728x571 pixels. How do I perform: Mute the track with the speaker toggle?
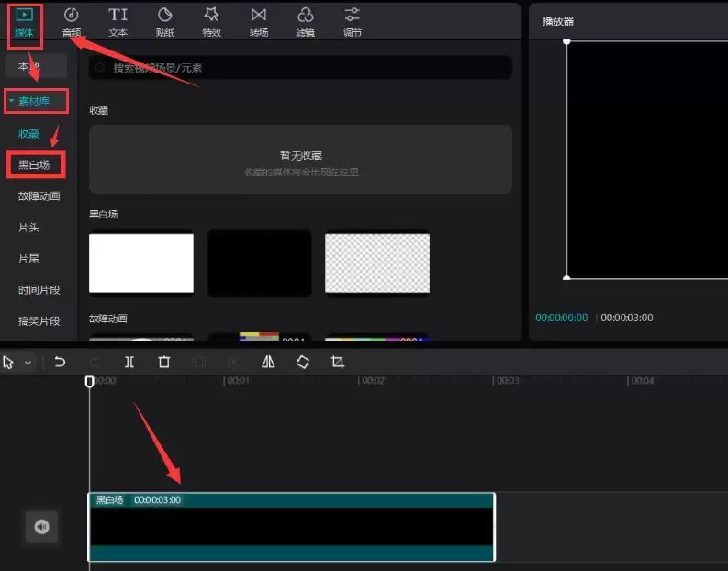coord(41,527)
